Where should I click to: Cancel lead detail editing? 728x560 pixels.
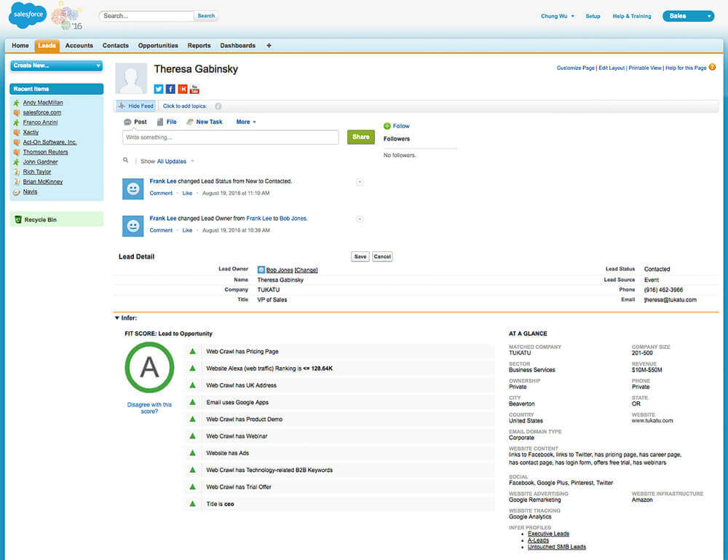pyautogui.click(x=382, y=256)
